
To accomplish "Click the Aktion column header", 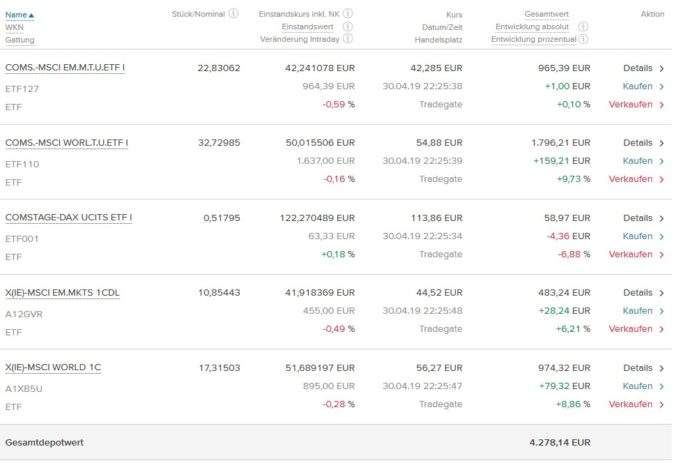I will click(652, 14).
